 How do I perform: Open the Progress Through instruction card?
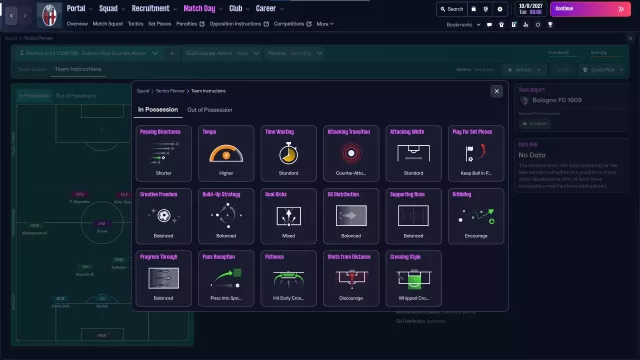pos(163,278)
